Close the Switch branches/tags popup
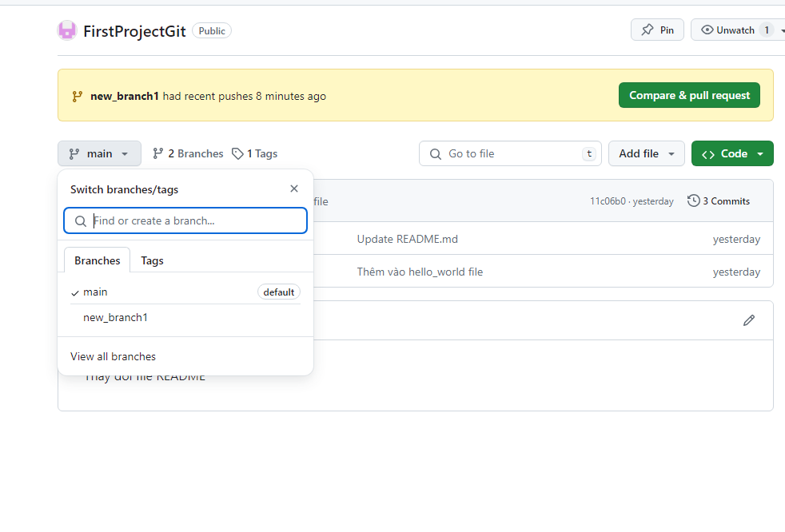This screenshot has height=532, width=785. 293,189
